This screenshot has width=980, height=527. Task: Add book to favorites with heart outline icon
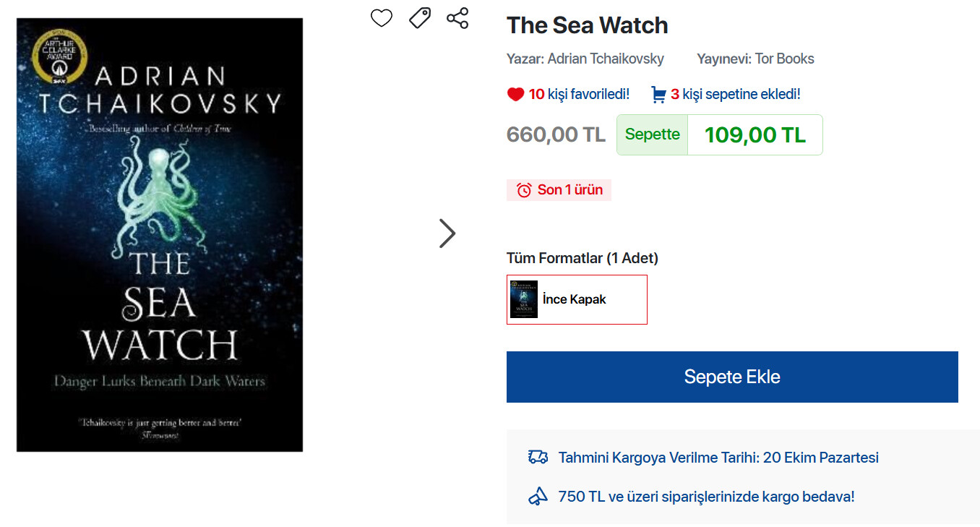coord(382,18)
